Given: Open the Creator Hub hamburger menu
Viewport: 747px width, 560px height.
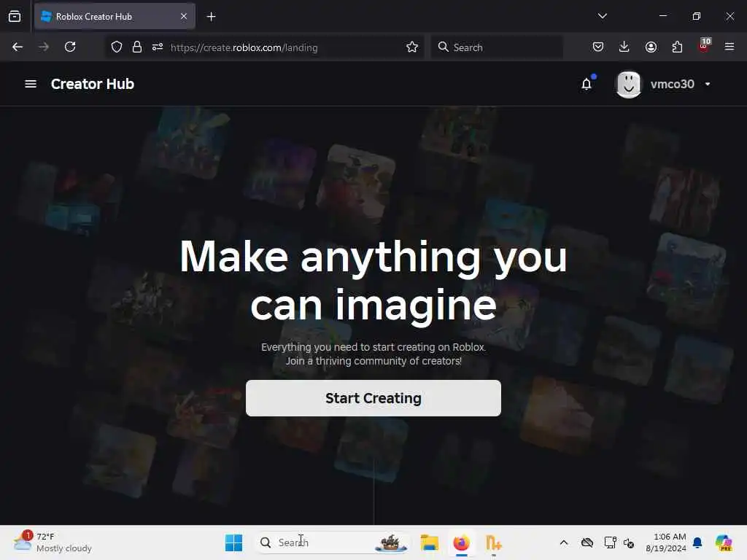Looking at the screenshot, I should 31,84.
